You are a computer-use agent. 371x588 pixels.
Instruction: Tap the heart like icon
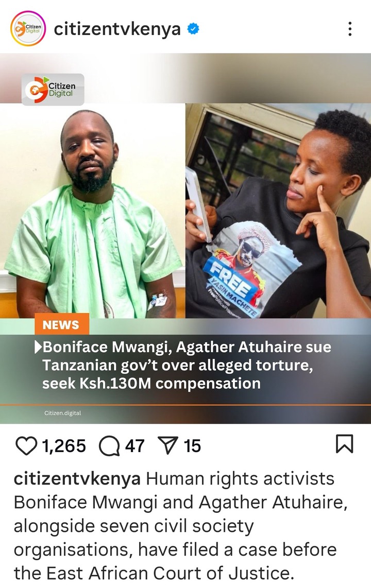pyautogui.click(x=26, y=446)
